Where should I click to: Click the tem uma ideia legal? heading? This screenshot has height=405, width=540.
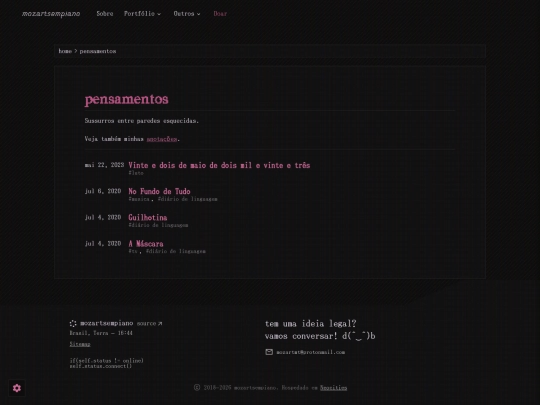[x=311, y=324]
